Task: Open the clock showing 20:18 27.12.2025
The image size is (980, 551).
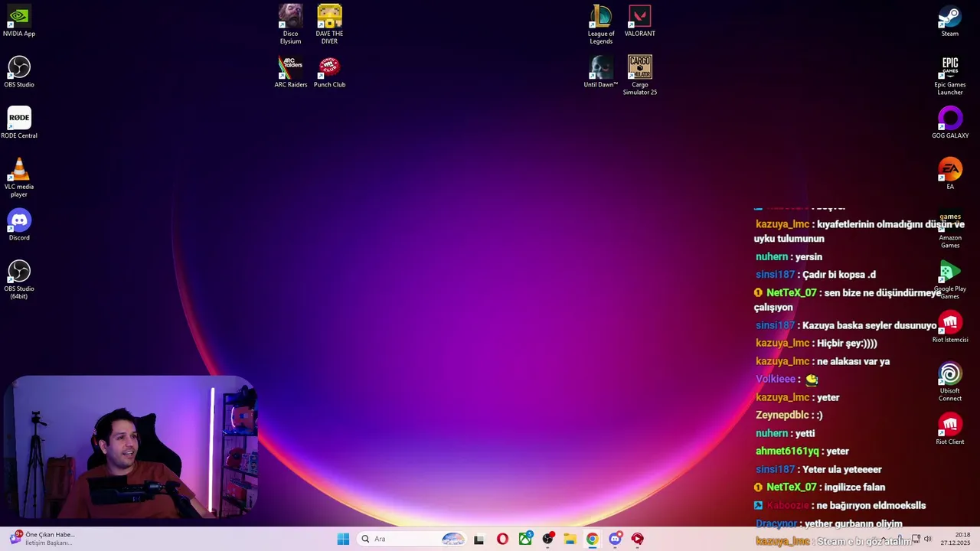Action: point(955,539)
